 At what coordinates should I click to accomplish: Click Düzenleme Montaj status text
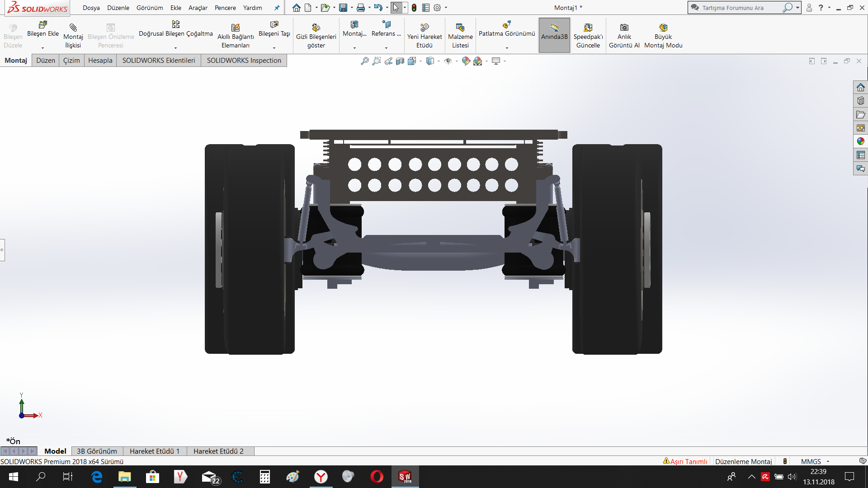click(x=743, y=461)
